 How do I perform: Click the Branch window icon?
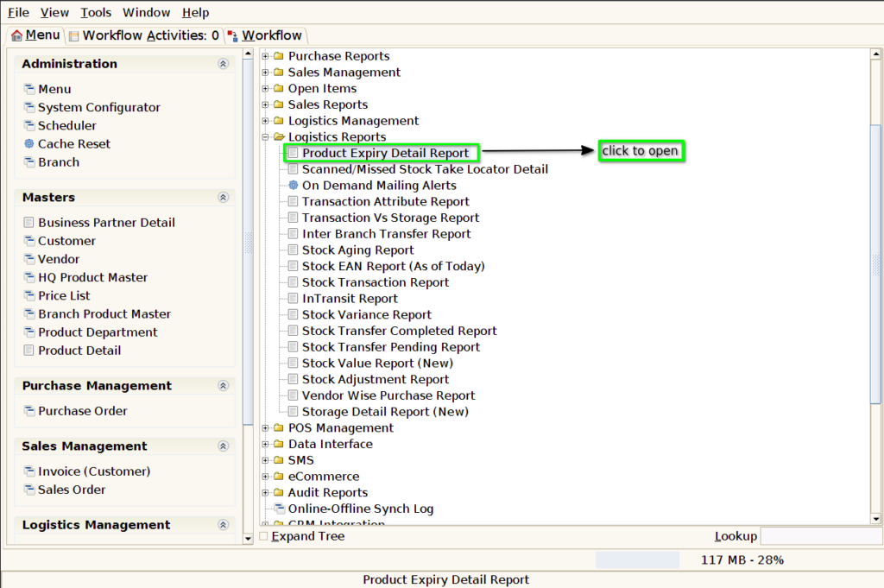29,161
